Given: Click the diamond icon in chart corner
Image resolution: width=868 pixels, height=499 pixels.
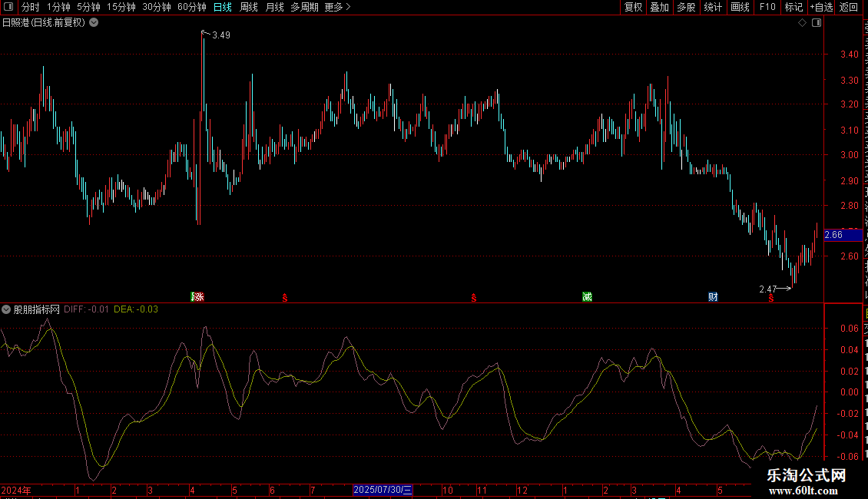Looking at the screenshot, I should (x=802, y=23).
